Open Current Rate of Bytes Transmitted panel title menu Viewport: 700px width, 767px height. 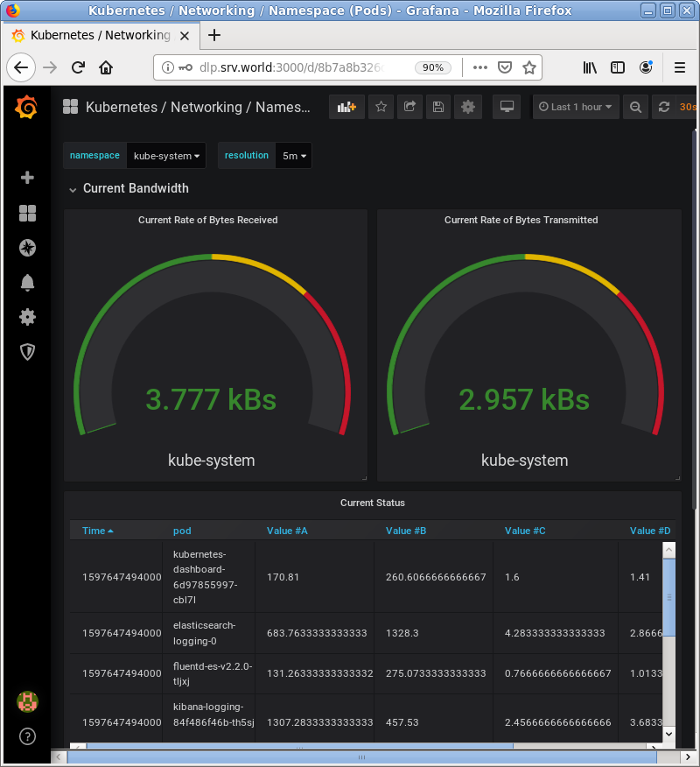pyautogui.click(x=521, y=220)
